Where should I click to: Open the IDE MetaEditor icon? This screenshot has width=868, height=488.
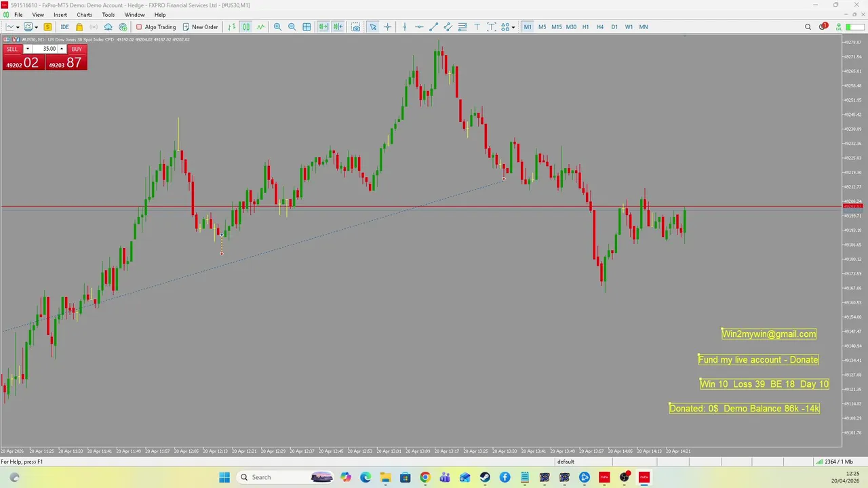64,27
